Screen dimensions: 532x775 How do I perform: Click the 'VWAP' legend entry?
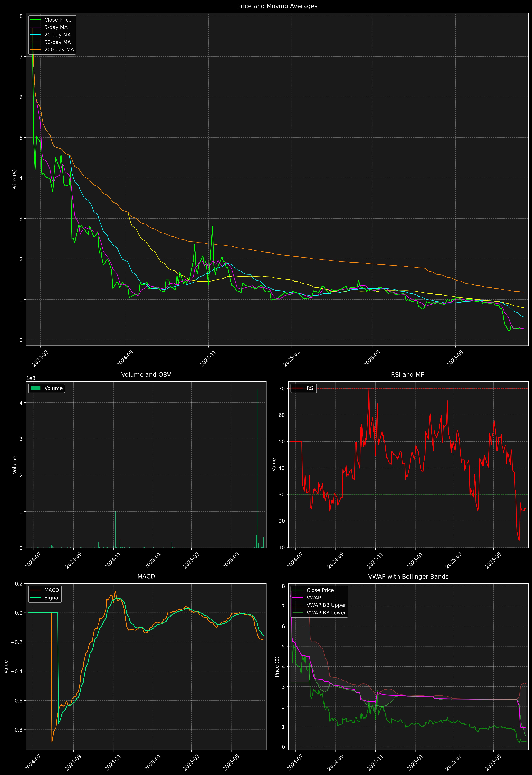314,598
